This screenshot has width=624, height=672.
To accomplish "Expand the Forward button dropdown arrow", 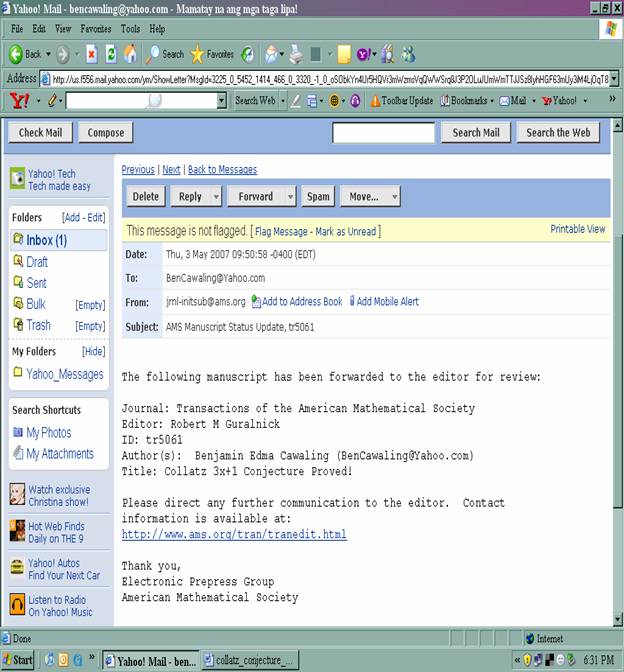I will coord(290,197).
